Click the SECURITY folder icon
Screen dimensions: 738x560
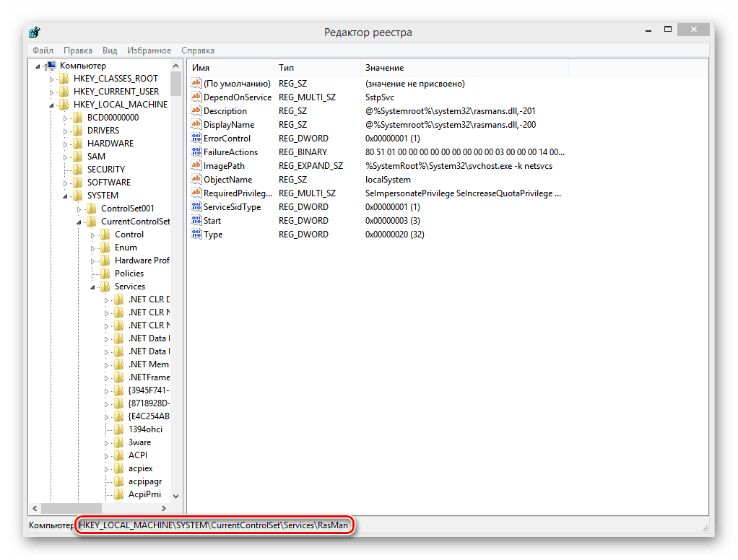coord(78,170)
